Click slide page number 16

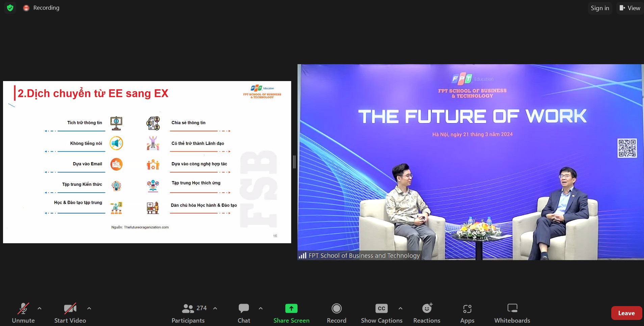tap(275, 236)
